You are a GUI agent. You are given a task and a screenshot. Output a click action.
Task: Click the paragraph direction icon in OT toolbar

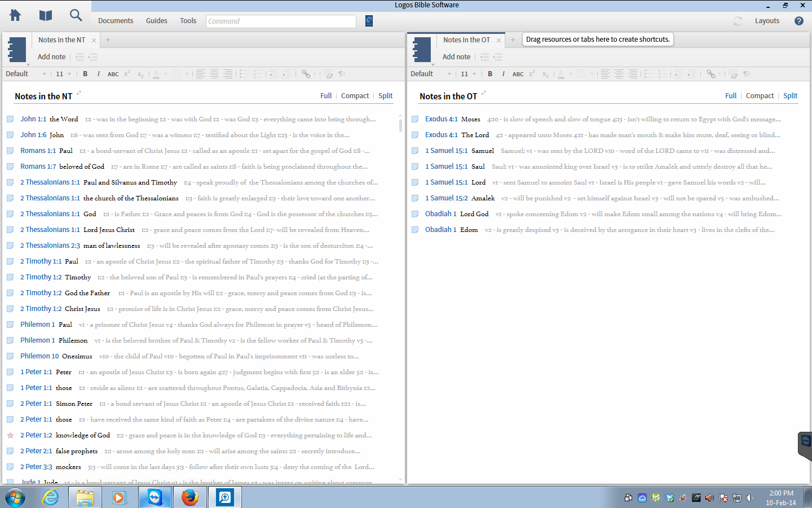pyautogui.click(x=747, y=74)
